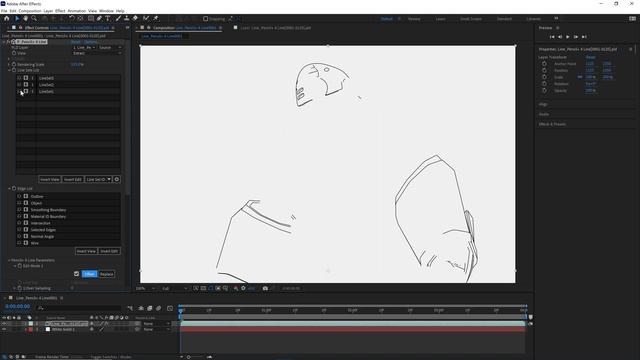
Task: Click the current time indicator in timeline
Action: point(181,311)
